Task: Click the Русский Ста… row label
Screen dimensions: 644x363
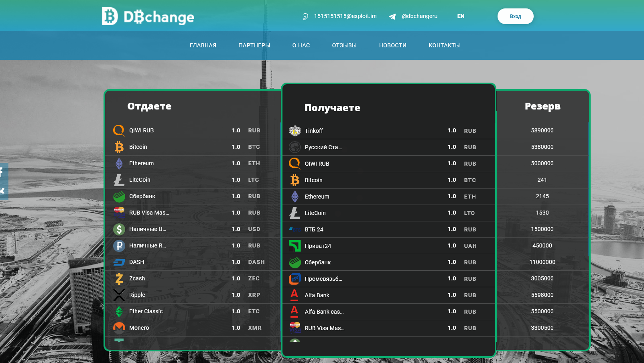Action: pos(323,147)
